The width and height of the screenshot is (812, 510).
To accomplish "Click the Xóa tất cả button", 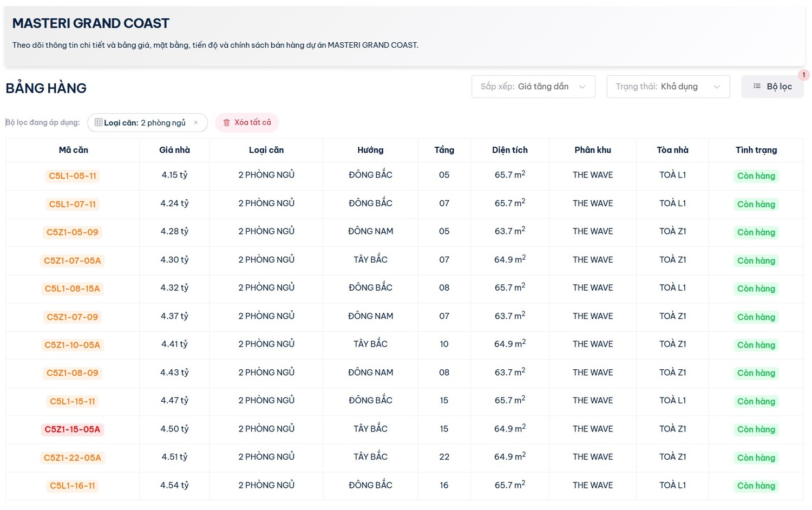I will pyautogui.click(x=247, y=123).
